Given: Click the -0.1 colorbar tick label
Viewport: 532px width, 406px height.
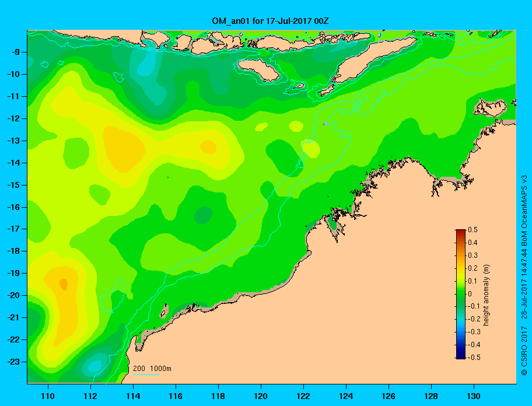Looking at the screenshot, I should point(474,306).
